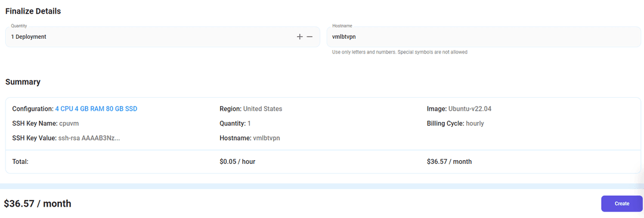This screenshot has height=218, width=644.
Task: Click the $36.57 / month total inside Summary
Action: click(450, 162)
